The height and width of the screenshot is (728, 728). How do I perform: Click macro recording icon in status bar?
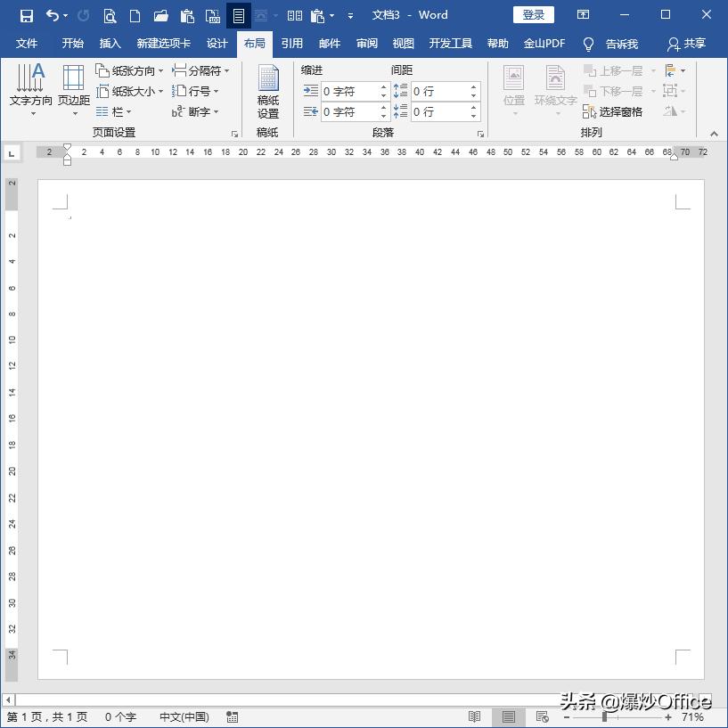click(x=233, y=717)
